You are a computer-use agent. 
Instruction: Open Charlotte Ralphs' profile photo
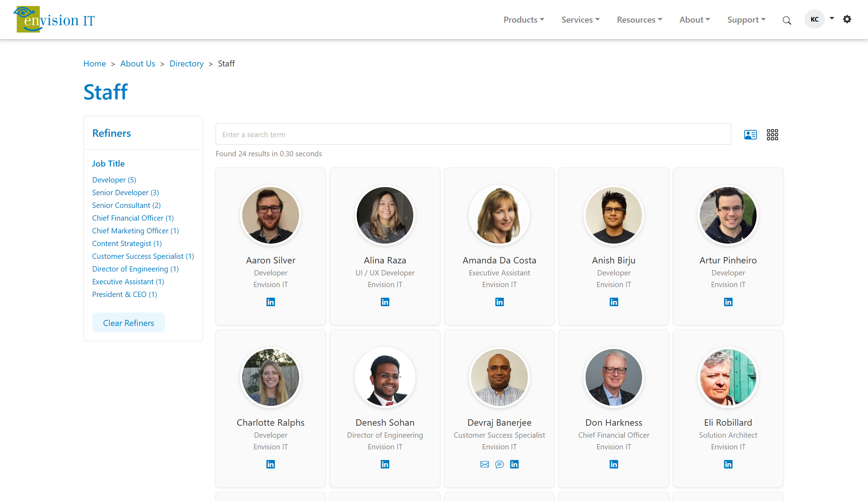[x=270, y=378]
